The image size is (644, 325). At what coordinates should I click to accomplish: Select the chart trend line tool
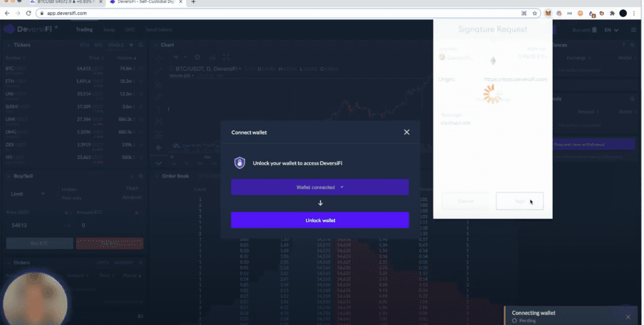(x=158, y=71)
